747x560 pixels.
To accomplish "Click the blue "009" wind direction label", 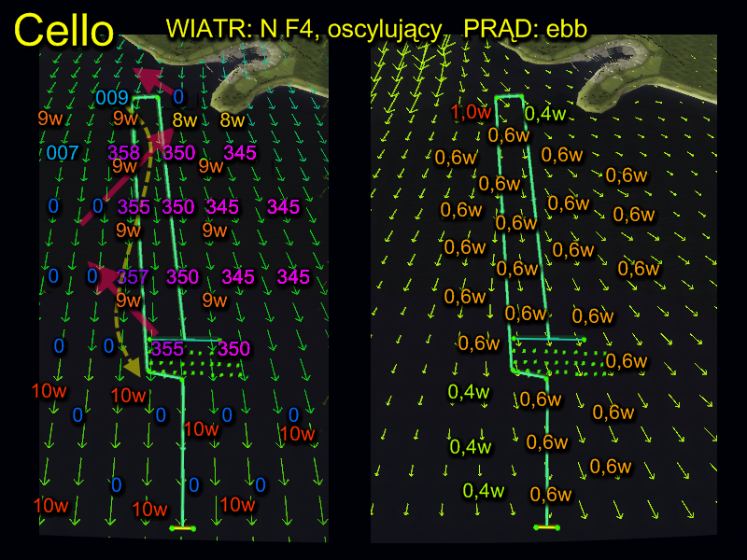I will click(x=112, y=97).
